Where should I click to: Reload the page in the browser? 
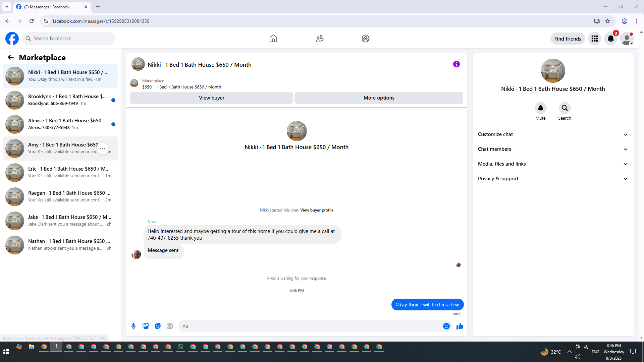32,21
